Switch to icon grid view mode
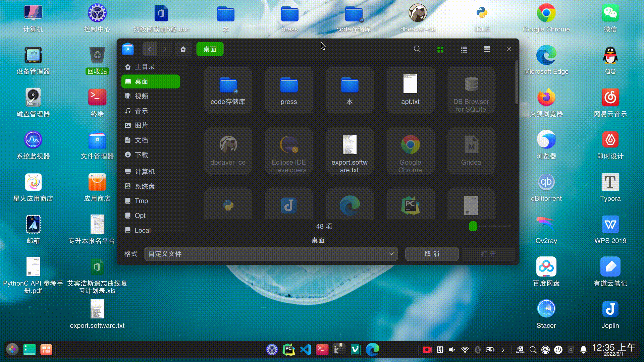Screen dimensions: 644x362 pyautogui.click(x=440, y=49)
